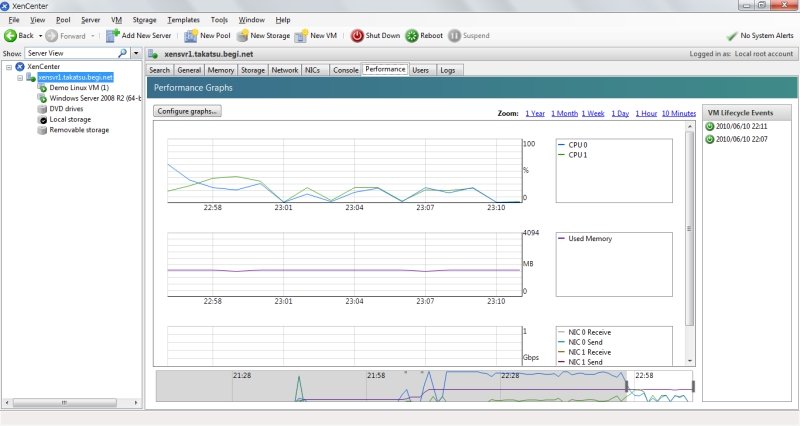Click the No System Alerts checkmark icon

tap(732, 36)
